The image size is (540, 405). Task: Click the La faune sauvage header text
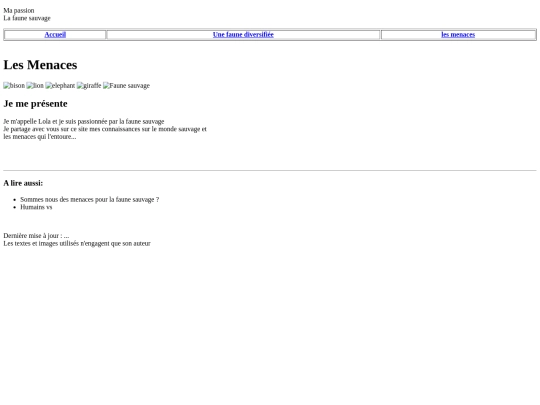click(27, 18)
